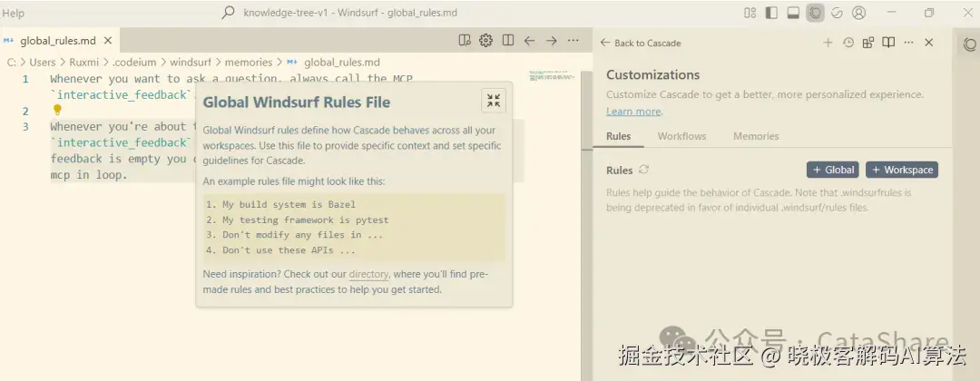The width and height of the screenshot is (980, 381).
Task: Switch to the Workflows tab
Action: coord(681,136)
